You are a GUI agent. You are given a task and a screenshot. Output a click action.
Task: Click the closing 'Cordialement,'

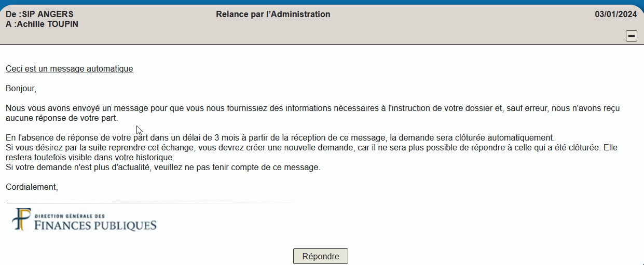pyautogui.click(x=32, y=187)
